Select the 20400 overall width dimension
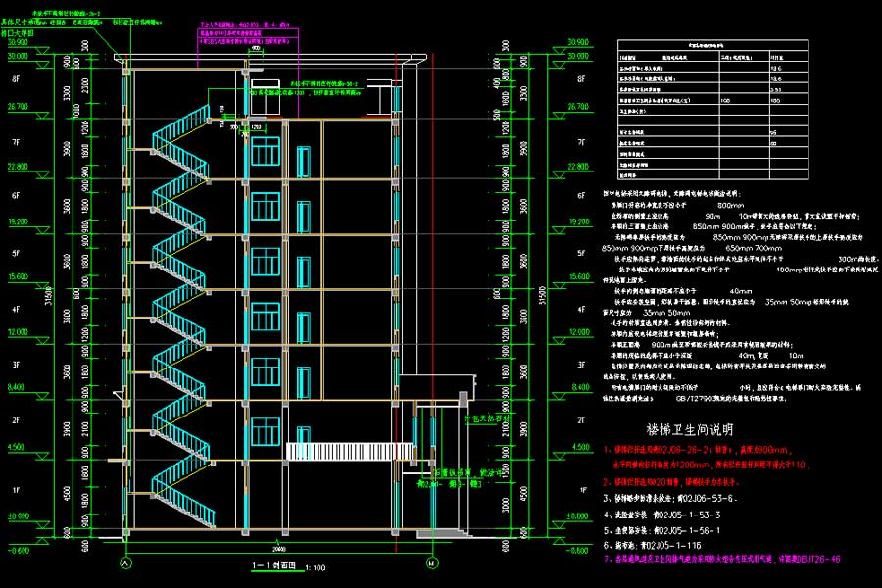Viewport: 882px width, 588px height. click(x=279, y=549)
